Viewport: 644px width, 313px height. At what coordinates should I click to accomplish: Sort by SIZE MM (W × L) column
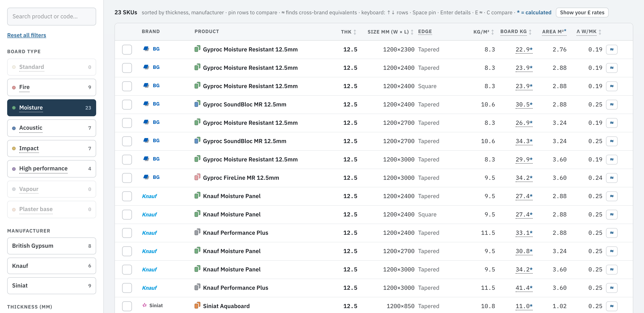tap(390, 32)
